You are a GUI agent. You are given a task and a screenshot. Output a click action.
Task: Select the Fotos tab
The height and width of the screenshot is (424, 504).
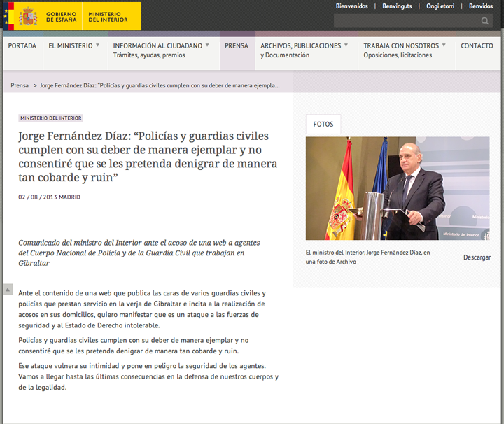point(323,124)
